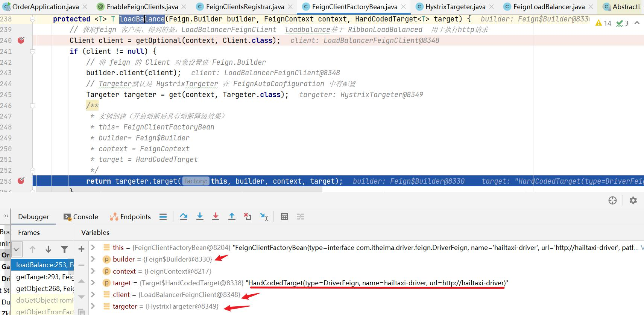Select frame getTarget:293

[43, 277]
